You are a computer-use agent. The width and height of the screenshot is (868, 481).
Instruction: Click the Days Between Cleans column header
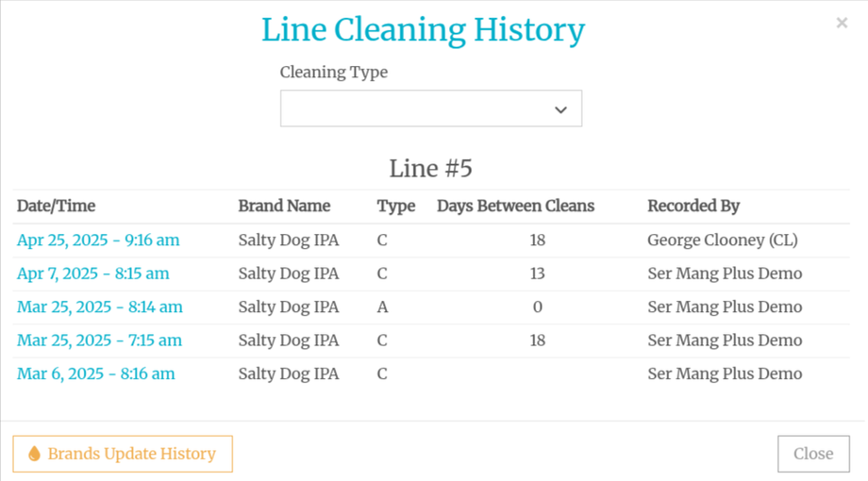(515, 206)
